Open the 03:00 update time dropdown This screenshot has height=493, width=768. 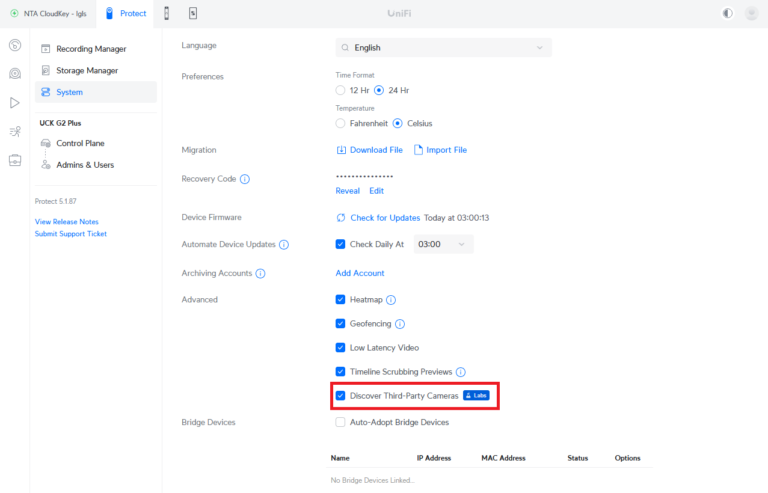click(x=443, y=244)
